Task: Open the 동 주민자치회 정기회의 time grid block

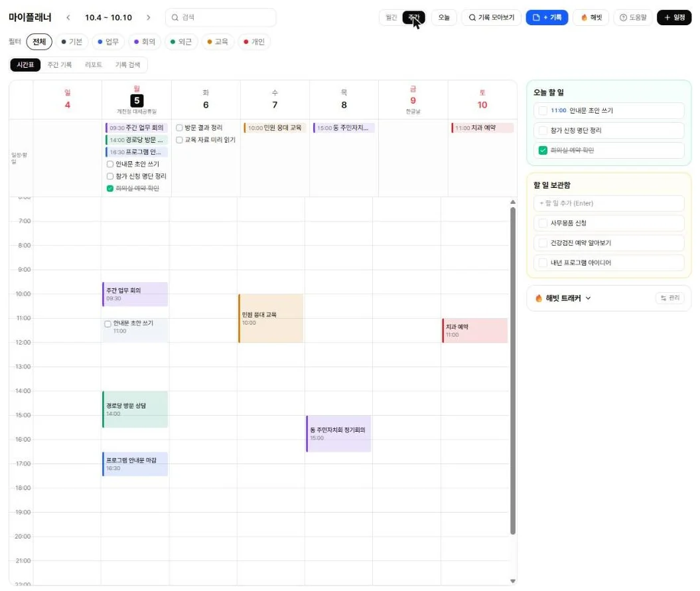Action: (x=339, y=434)
